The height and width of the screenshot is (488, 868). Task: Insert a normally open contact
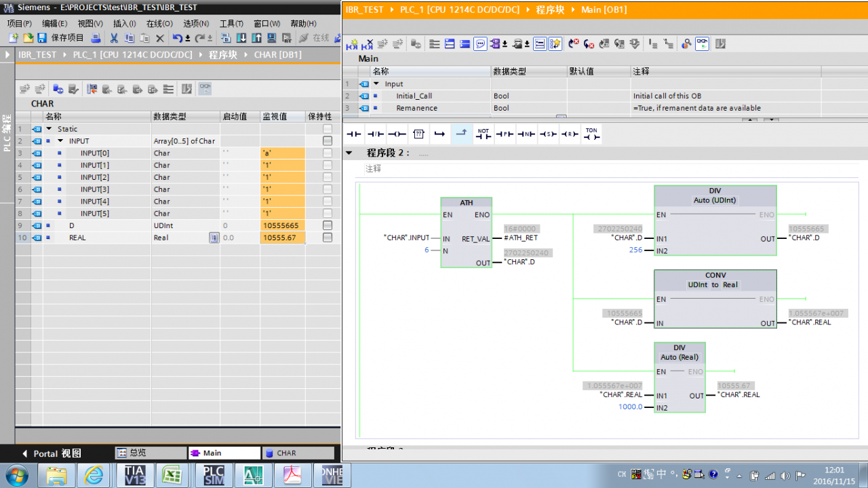(x=353, y=134)
